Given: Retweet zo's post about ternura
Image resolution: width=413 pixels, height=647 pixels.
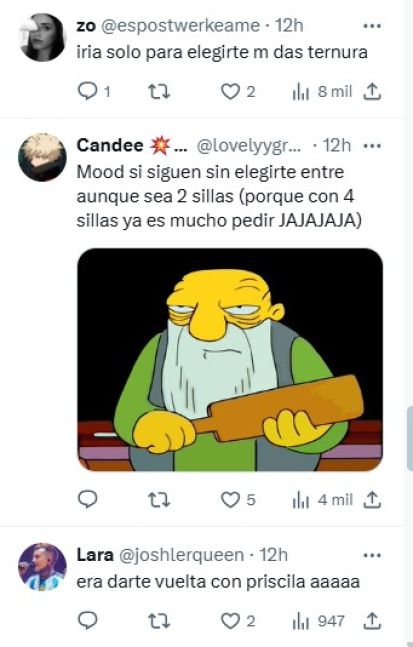Looking at the screenshot, I should (159, 91).
